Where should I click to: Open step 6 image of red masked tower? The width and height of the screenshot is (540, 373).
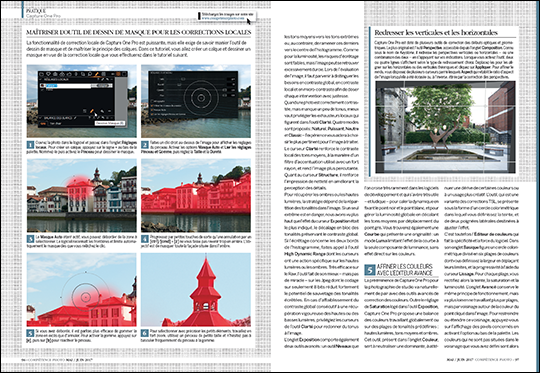196,290
